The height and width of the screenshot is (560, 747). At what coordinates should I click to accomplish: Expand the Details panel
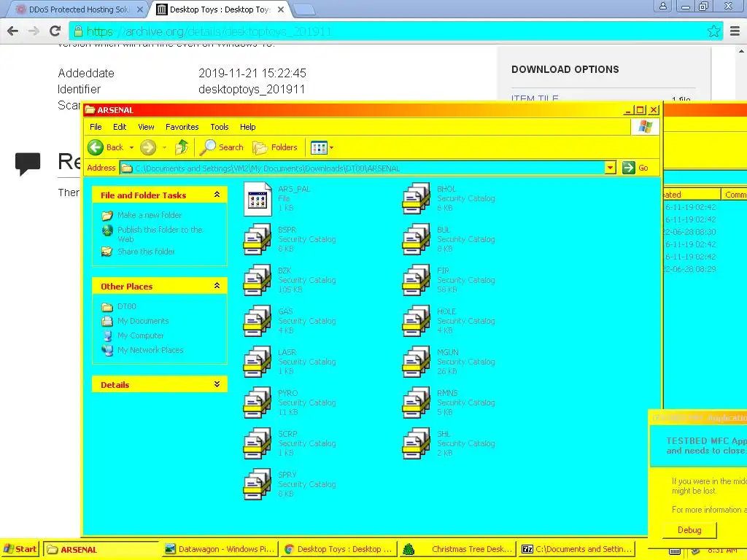click(x=217, y=384)
